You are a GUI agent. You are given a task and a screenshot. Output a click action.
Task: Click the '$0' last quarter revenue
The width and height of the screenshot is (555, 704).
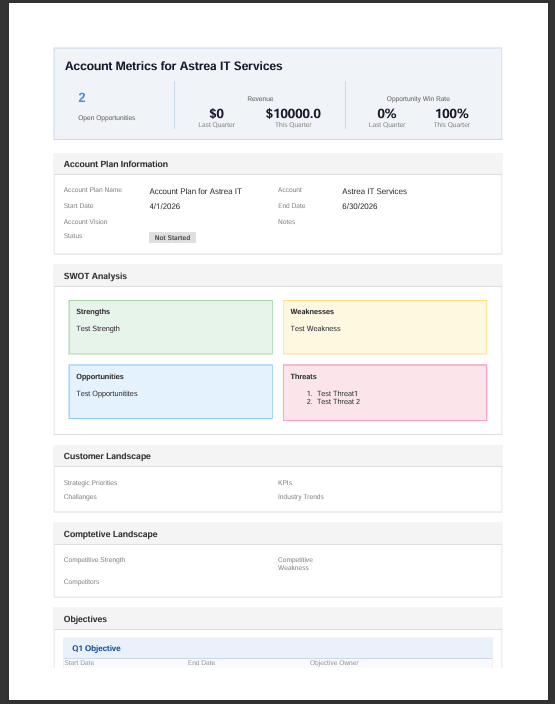(x=216, y=114)
